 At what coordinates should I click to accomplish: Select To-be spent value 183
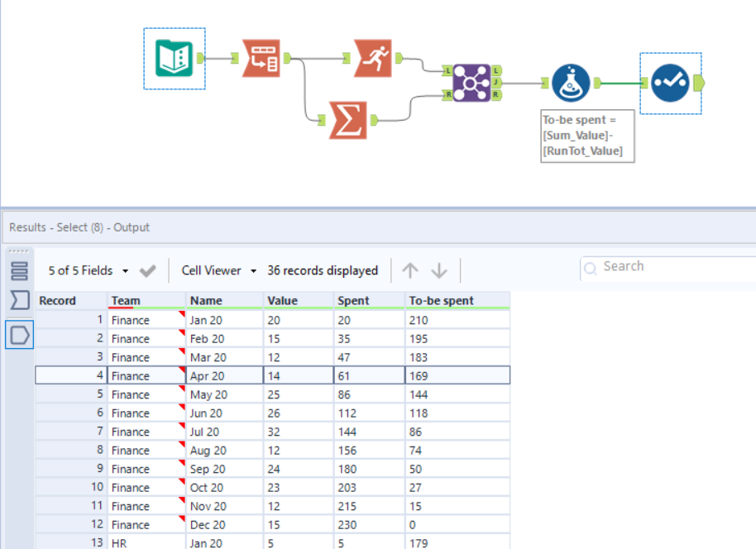457,357
